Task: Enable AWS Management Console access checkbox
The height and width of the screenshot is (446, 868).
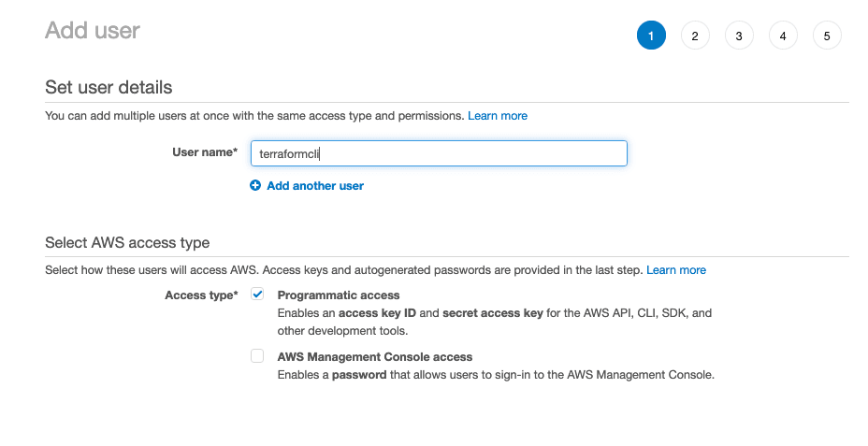Action: tap(257, 356)
